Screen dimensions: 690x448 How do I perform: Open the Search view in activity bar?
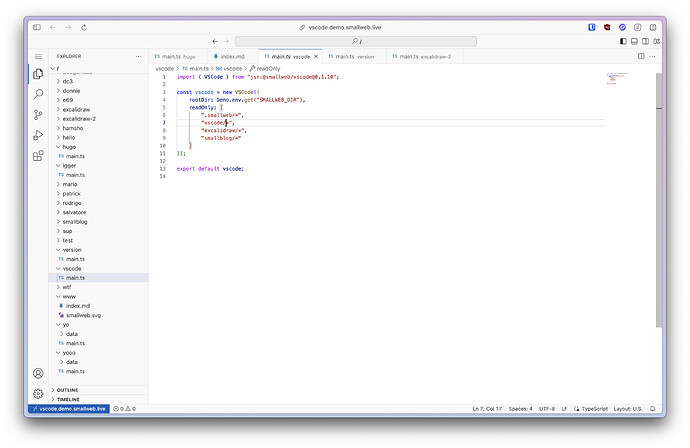(x=38, y=94)
